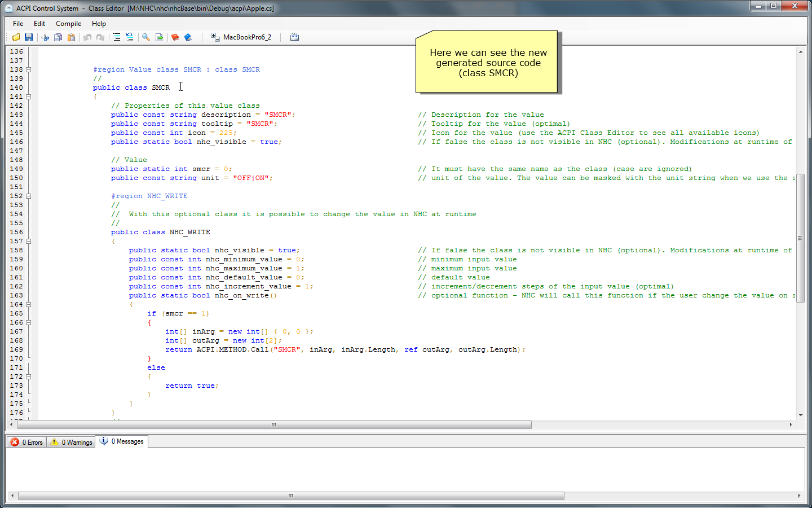Click the red book icon
Viewport: 812px width, 508px height.
175,37
